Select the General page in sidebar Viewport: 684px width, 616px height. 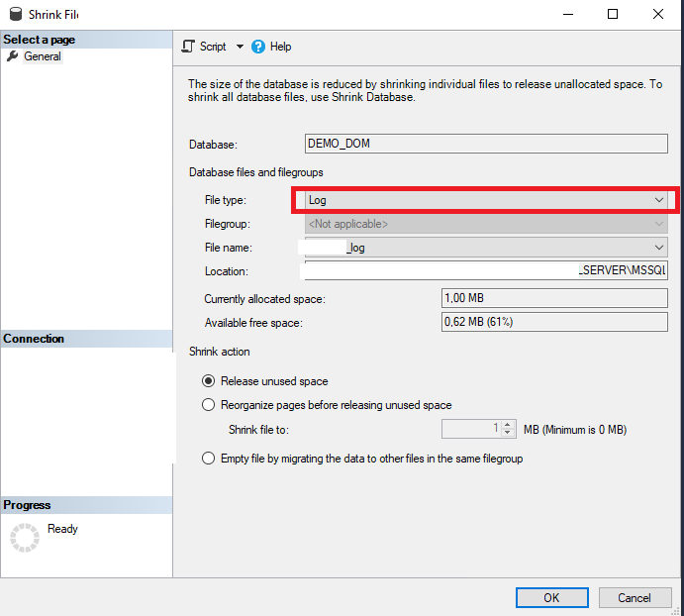(x=43, y=56)
